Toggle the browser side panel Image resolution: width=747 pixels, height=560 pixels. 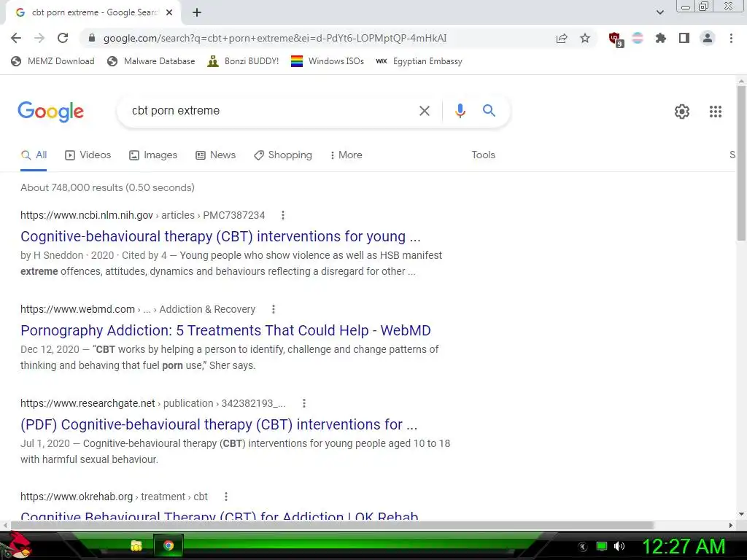pyautogui.click(x=684, y=38)
